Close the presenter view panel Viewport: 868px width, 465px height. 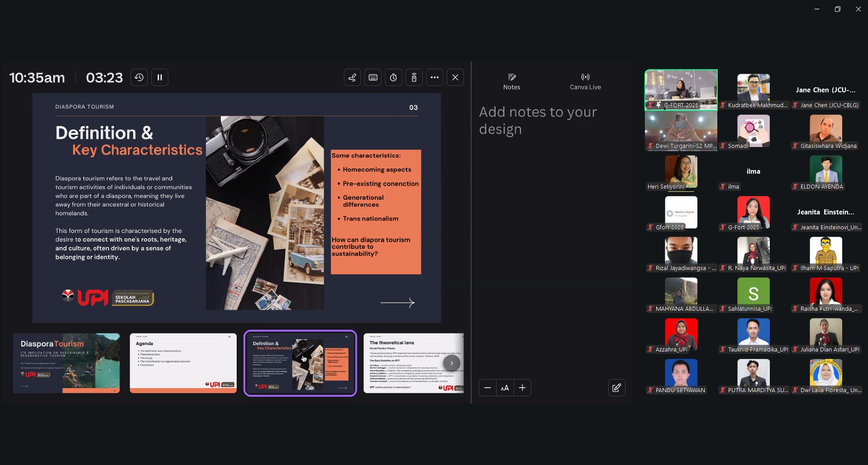click(455, 77)
